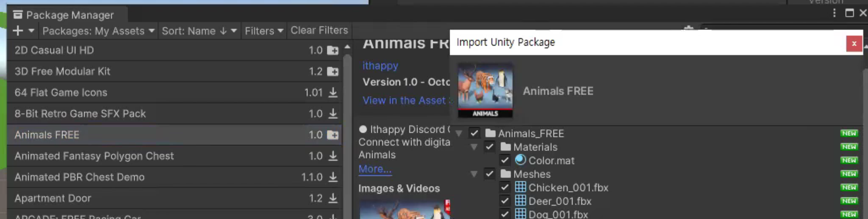Click import icon for Animals FREE
Image resolution: width=868 pixels, height=219 pixels.
(333, 135)
